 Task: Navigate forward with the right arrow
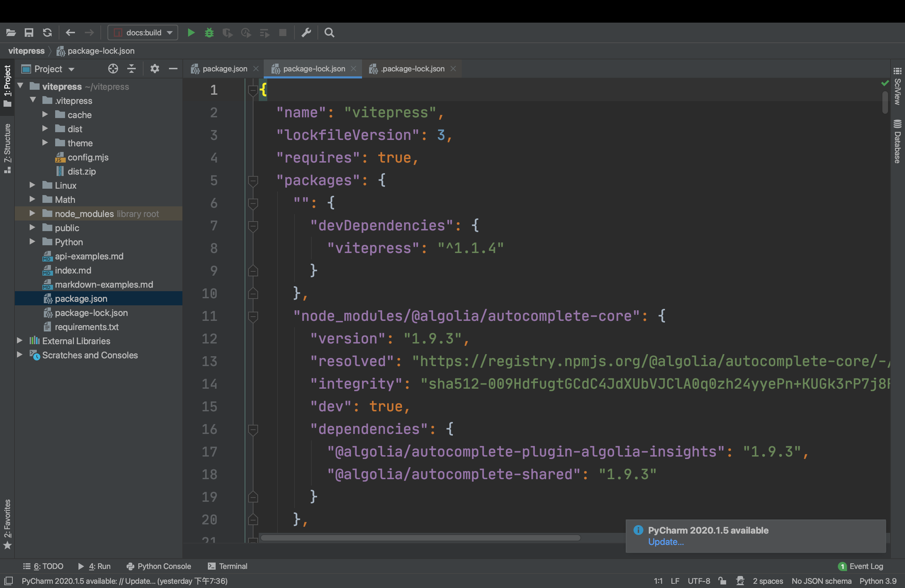89,33
